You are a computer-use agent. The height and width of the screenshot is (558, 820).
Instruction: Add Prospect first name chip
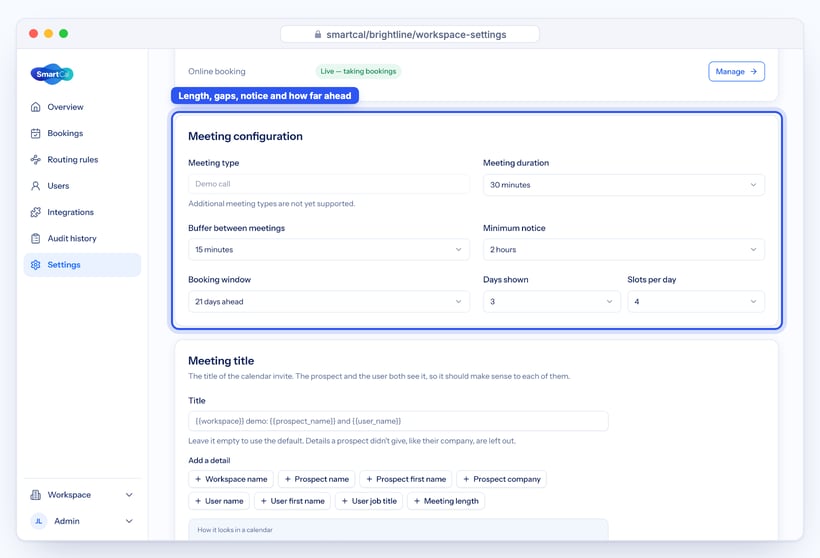[x=406, y=479]
